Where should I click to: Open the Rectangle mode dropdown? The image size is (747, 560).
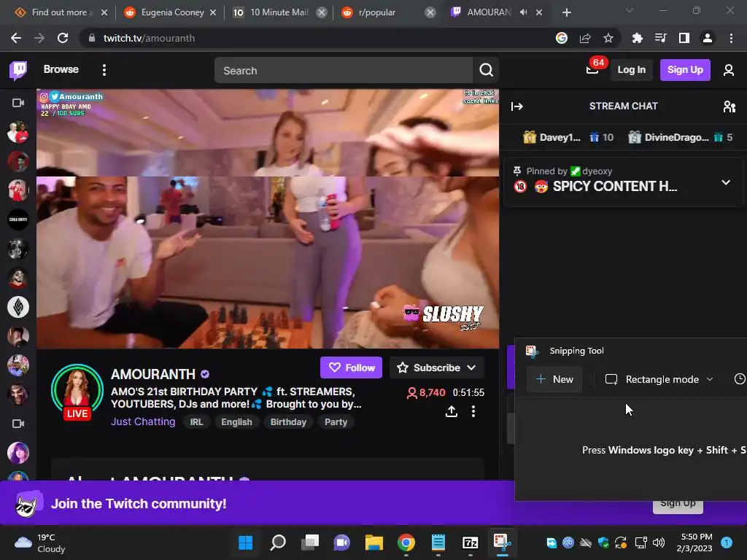[x=659, y=379]
